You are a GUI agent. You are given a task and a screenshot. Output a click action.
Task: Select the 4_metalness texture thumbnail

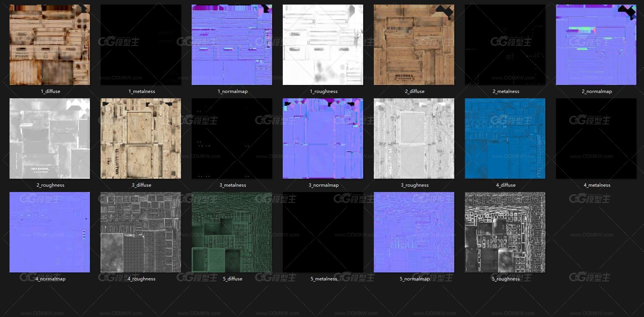click(596, 138)
